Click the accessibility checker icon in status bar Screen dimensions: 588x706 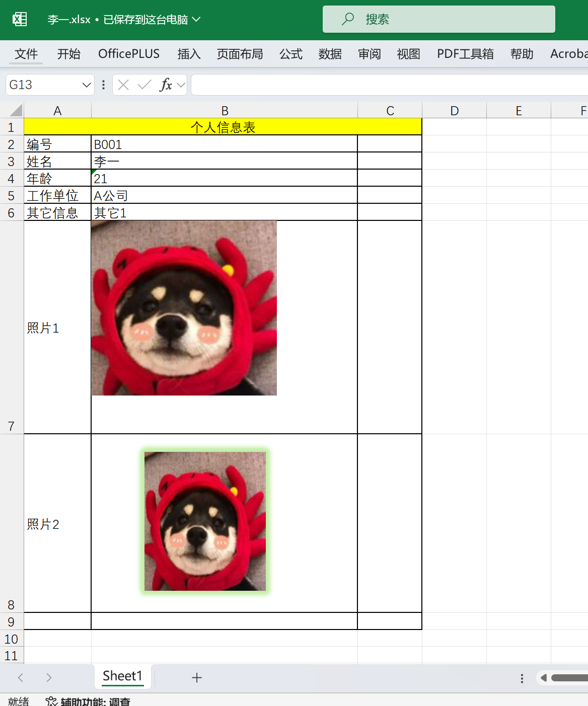click(x=50, y=700)
